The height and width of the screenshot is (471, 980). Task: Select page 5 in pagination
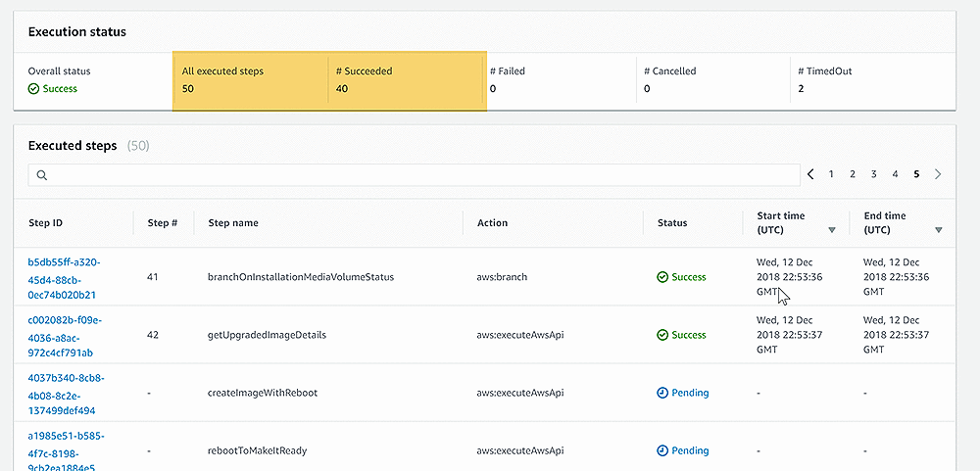pyautogui.click(x=916, y=174)
